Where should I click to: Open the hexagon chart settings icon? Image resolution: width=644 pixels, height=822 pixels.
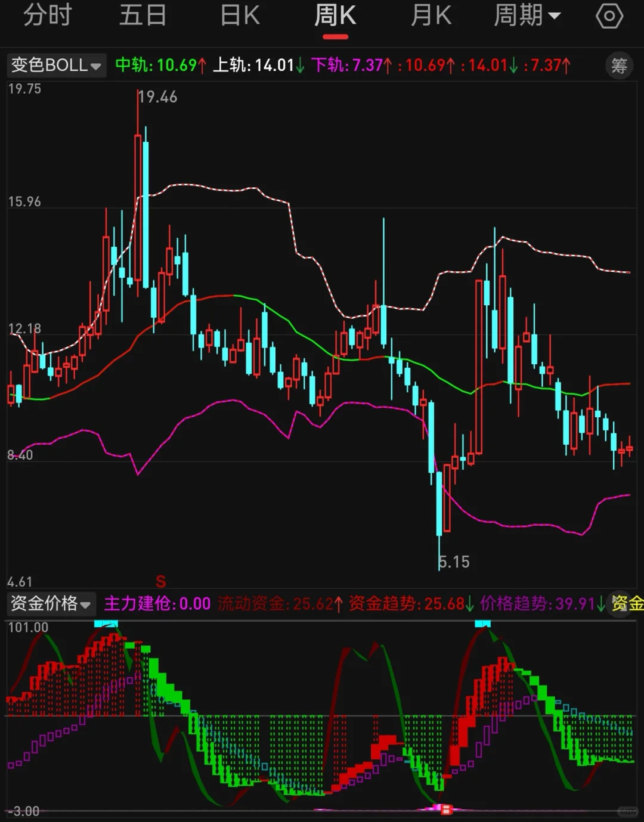tap(609, 16)
